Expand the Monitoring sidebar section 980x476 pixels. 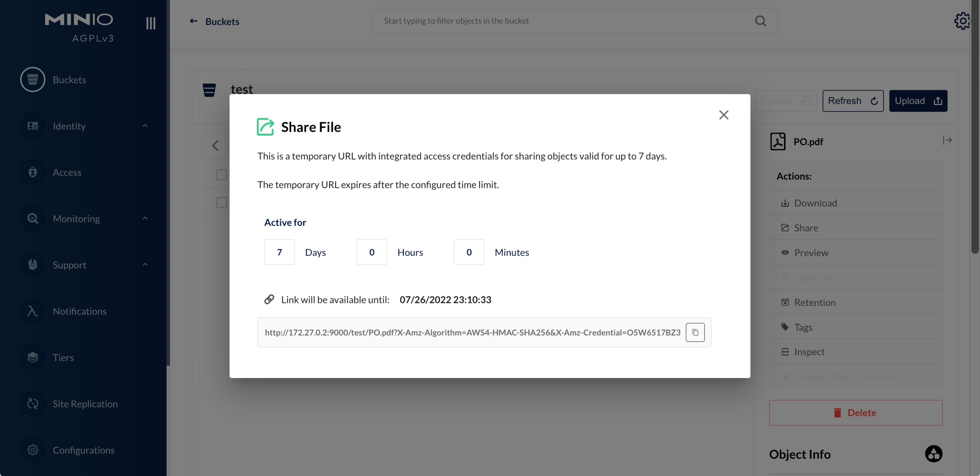145,218
